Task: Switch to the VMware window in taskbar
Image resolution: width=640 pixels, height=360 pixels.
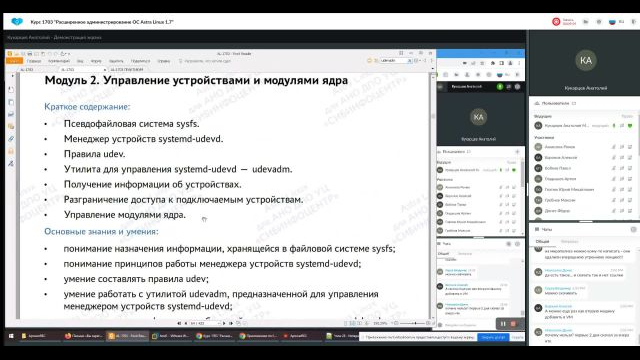Action: (171, 336)
